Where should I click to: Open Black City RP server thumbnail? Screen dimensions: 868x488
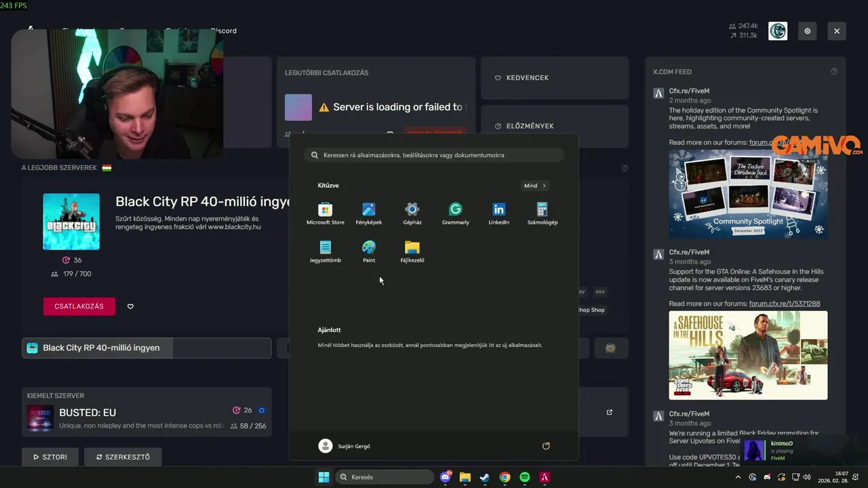click(x=71, y=222)
